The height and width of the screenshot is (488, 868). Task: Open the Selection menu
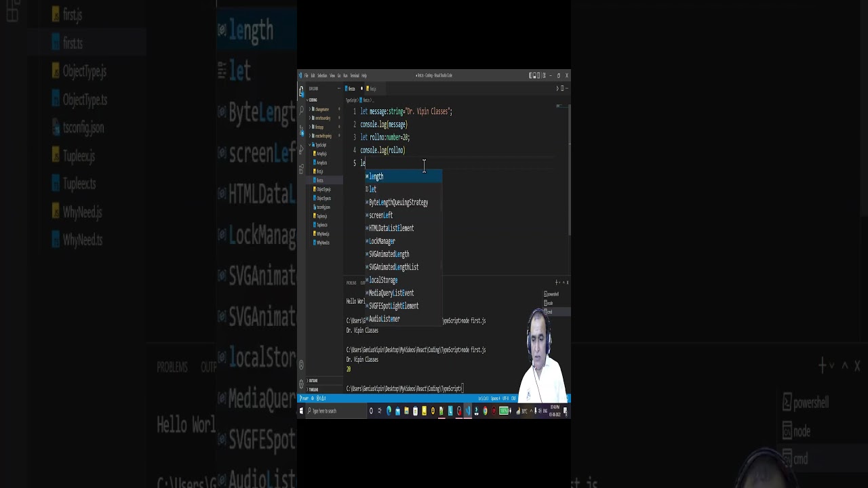pos(322,75)
